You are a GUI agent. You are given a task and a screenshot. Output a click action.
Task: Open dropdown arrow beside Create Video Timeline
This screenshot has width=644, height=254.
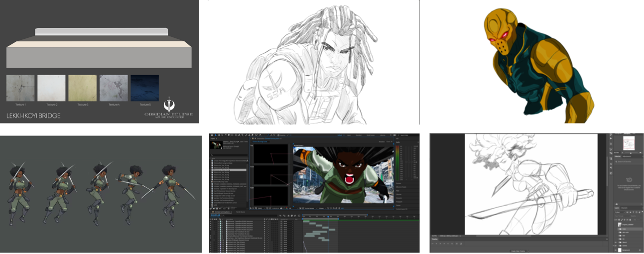[528, 251]
